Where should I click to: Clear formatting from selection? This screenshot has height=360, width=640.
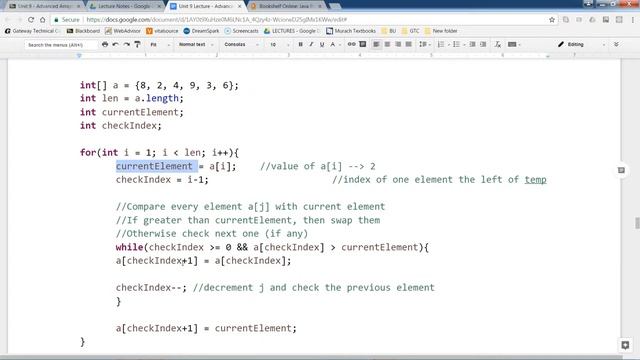pyautogui.click(x=498, y=44)
